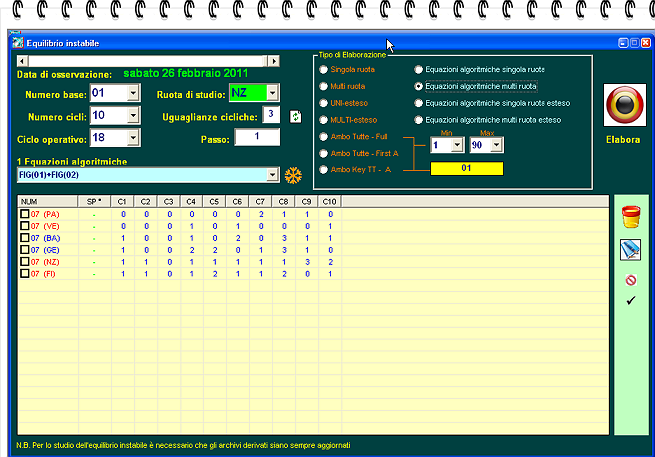Click the trash bin icon in the right panel

(630, 218)
